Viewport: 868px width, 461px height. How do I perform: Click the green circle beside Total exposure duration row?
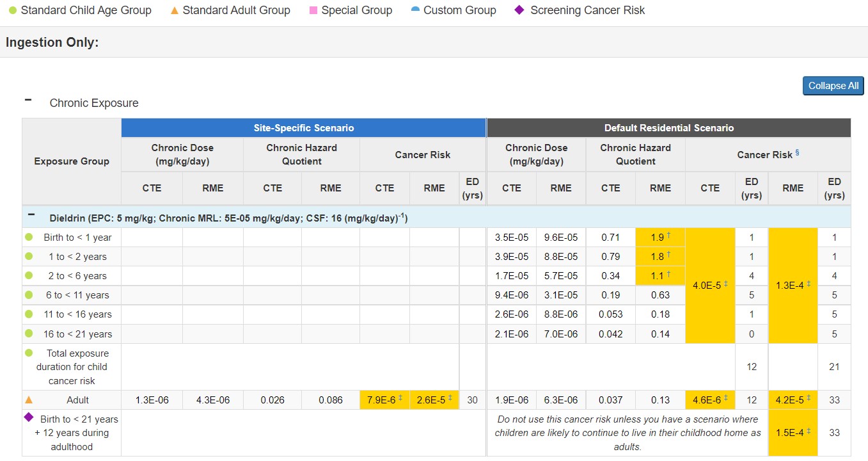coord(28,353)
